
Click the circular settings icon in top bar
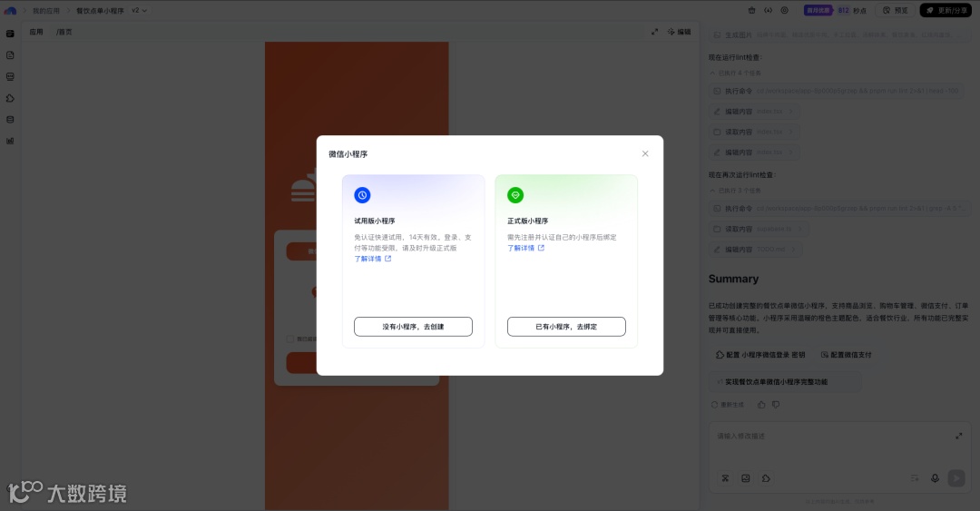pyautogui.click(x=784, y=11)
